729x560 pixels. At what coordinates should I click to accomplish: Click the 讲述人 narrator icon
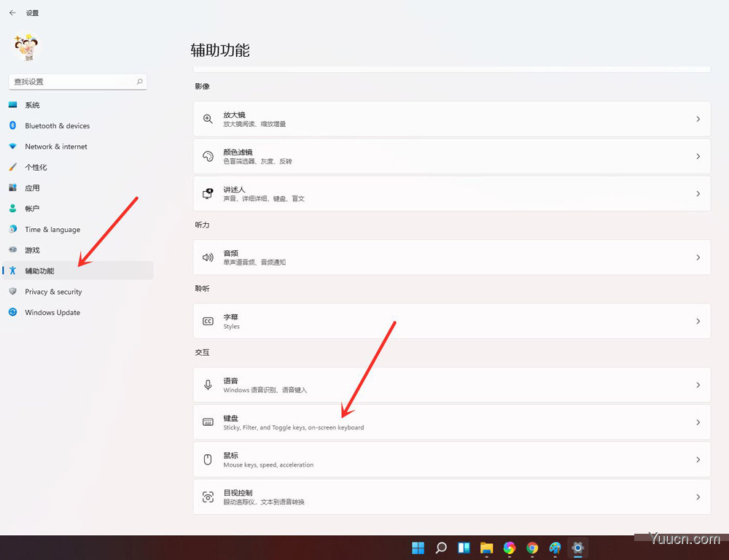pos(208,193)
